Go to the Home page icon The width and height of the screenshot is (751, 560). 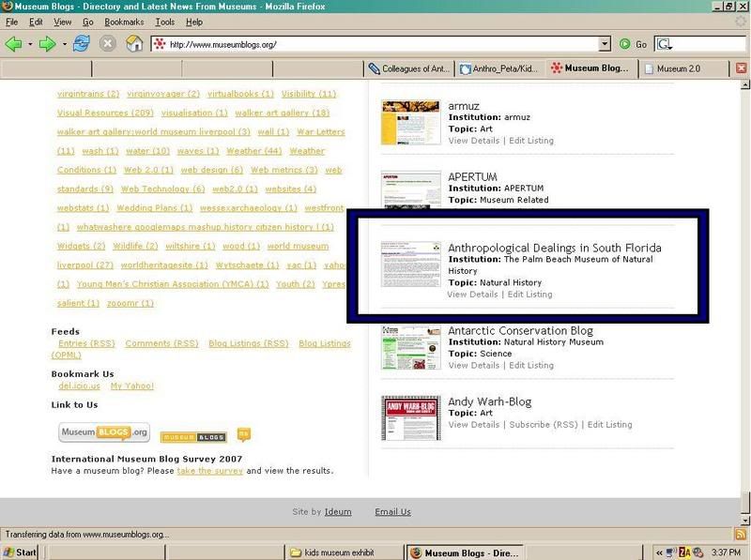pyautogui.click(x=134, y=44)
